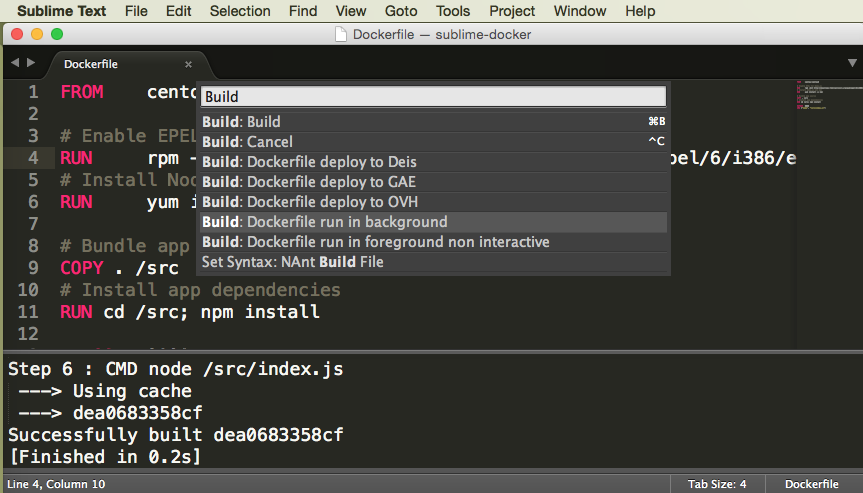This screenshot has height=493, width=863.
Task: Open the View menu
Action: point(351,11)
